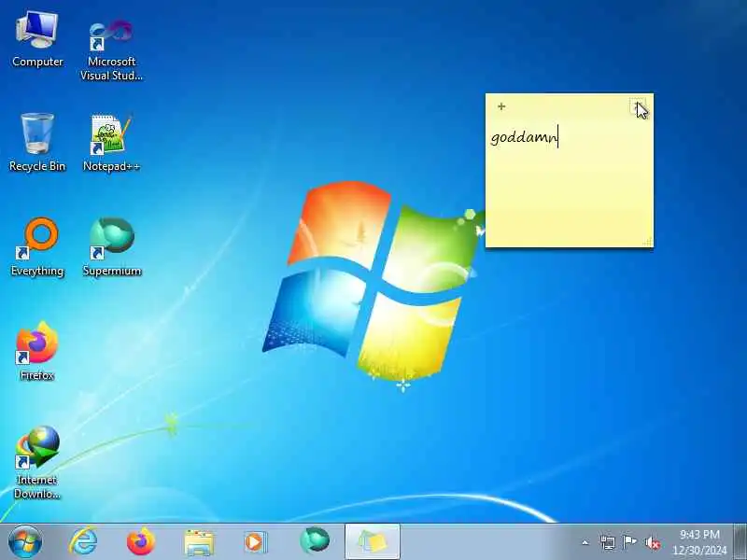Open Supermium from the taskbar
Image resolution: width=747 pixels, height=560 pixels.
(315, 541)
